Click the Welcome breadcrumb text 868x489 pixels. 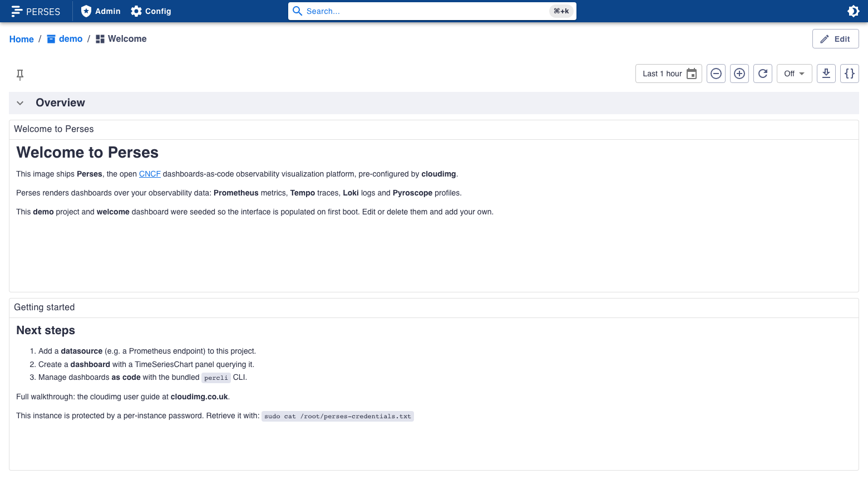tap(127, 39)
